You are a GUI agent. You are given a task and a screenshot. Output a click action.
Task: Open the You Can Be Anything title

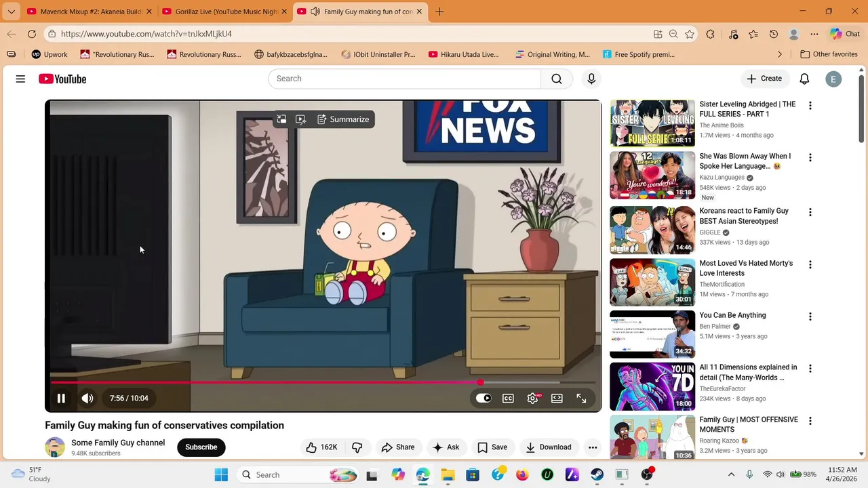coord(732,315)
